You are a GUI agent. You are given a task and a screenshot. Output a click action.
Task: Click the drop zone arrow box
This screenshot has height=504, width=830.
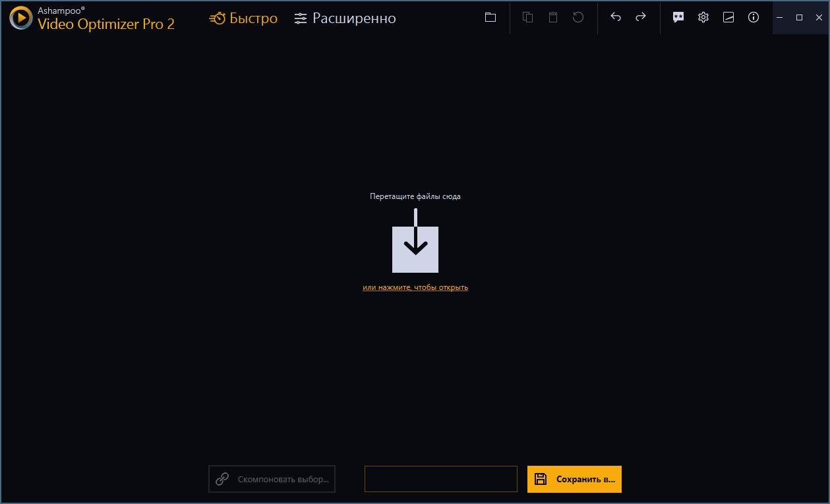coord(415,249)
